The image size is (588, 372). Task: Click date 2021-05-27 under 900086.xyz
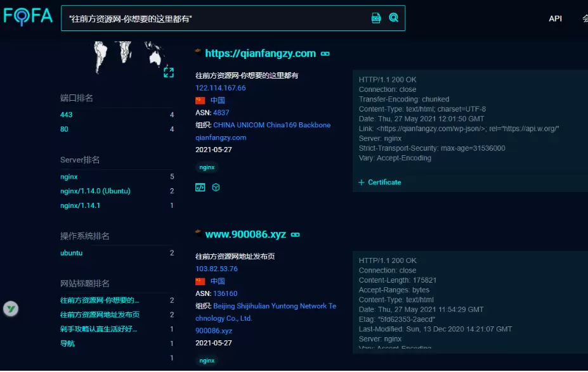point(214,343)
